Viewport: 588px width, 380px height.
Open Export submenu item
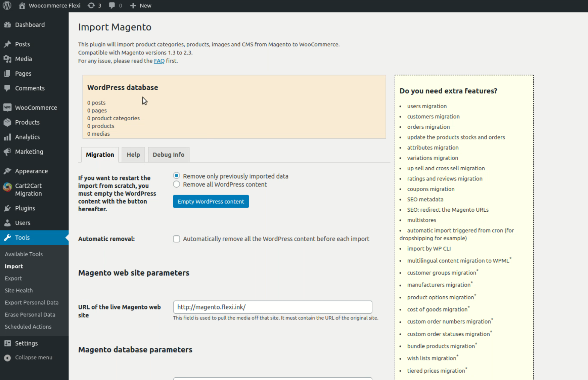[x=13, y=279]
